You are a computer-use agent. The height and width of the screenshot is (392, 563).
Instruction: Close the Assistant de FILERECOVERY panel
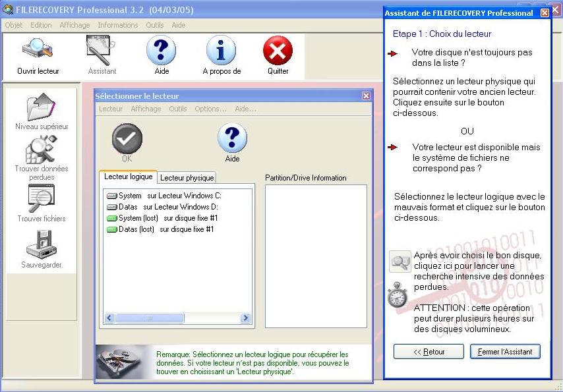coord(545,13)
